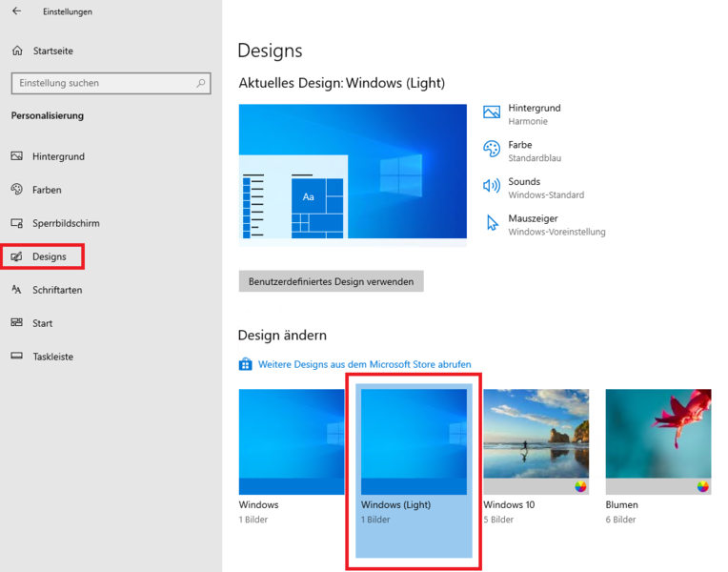Image resolution: width=728 pixels, height=572 pixels.
Task: Click Benutzerdefiniertes Design verwenden button
Action: coord(331,281)
